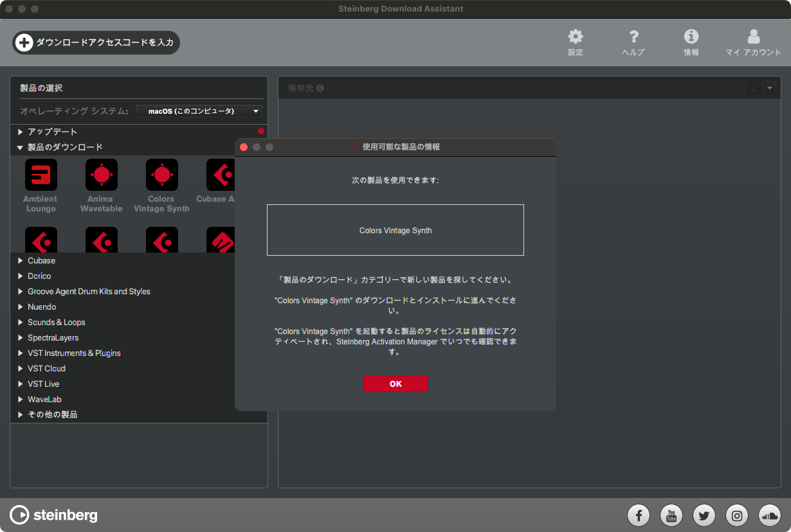This screenshot has width=791, height=532.
Task: Click the info icon next to 保存先
Action: [x=320, y=88]
